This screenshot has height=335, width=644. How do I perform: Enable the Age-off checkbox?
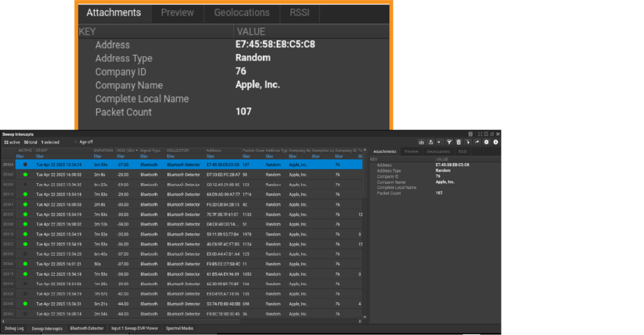[x=75, y=142]
